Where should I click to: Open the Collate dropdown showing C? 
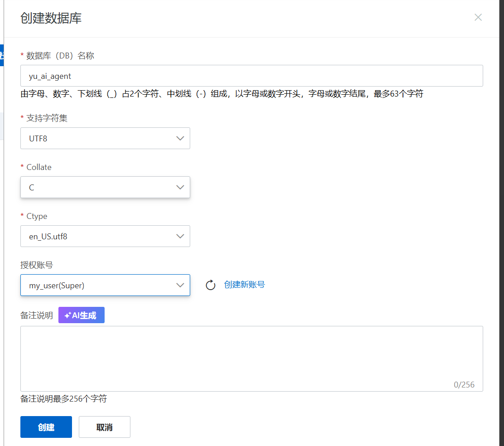click(105, 187)
